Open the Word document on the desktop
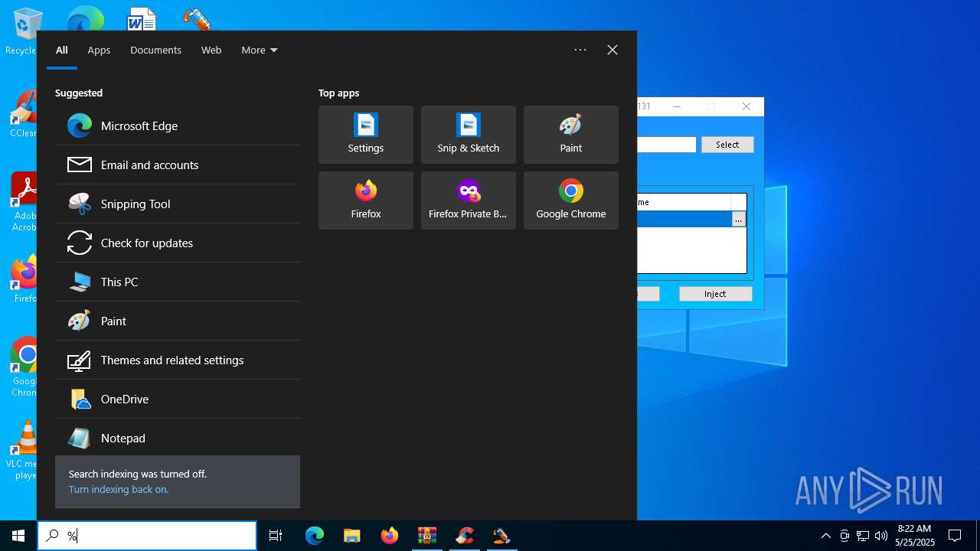The width and height of the screenshot is (980, 551). pyautogui.click(x=142, y=18)
